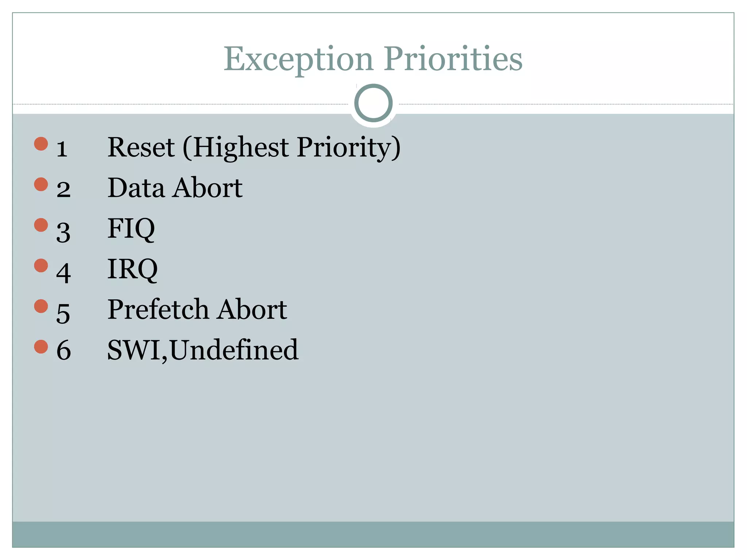
Task: Click the SWI,Undefined list item
Action: [203, 350]
